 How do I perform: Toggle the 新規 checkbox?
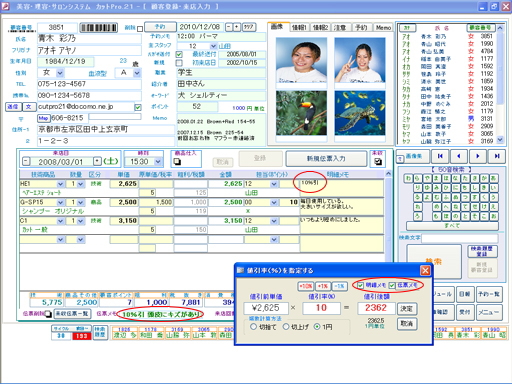pyautogui.click(x=179, y=63)
